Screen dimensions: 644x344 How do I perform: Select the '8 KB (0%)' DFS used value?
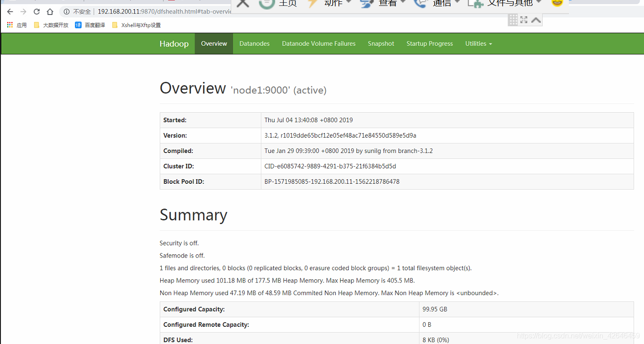436,340
